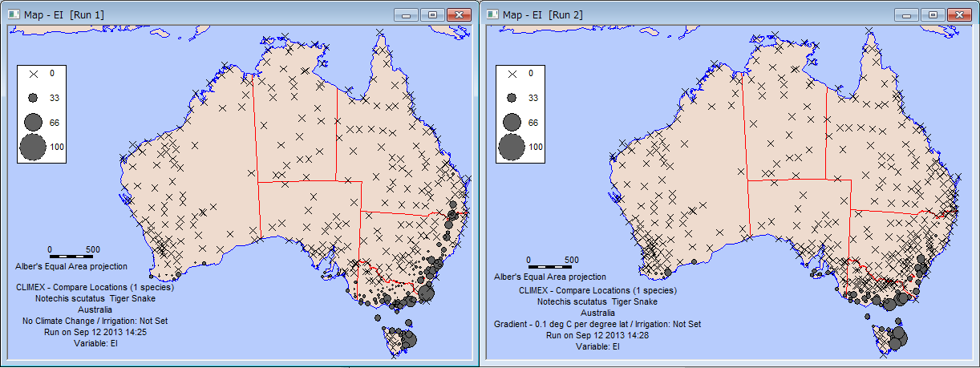980x368 pixels.
Task: Maximize the Run 2 map window
Action: coord(932,14)
